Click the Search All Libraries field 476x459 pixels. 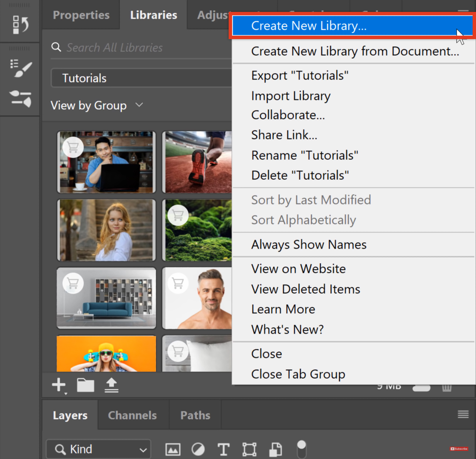point(142,48)
